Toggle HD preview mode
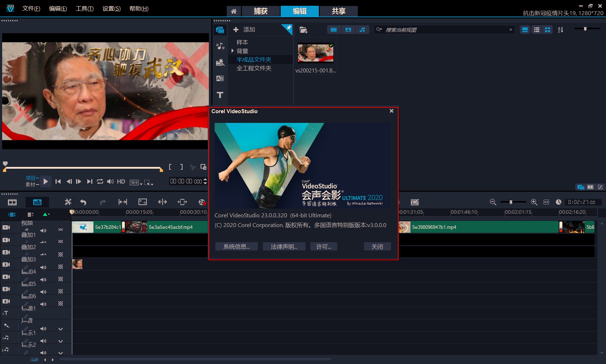 point(121,182)
